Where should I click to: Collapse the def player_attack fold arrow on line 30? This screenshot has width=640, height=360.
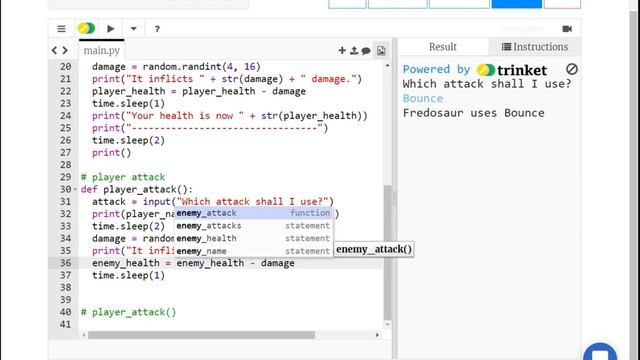(75, 189)
